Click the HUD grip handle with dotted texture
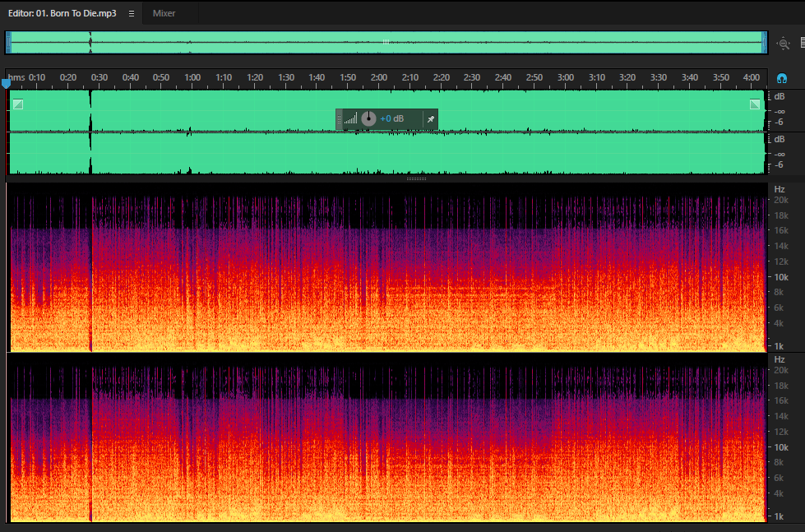This screenshot has width=805, height=532. tap(339, 119)
